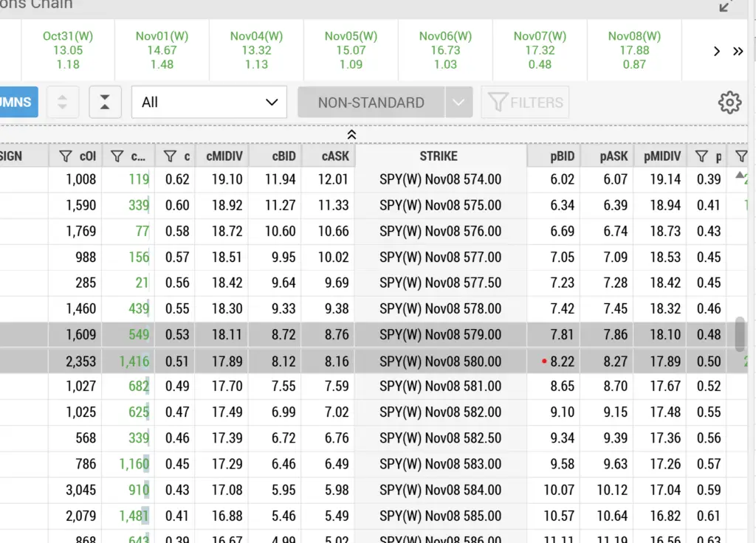
Task: Click the up-down sort stepper button
Action: [x=62, y=102]
